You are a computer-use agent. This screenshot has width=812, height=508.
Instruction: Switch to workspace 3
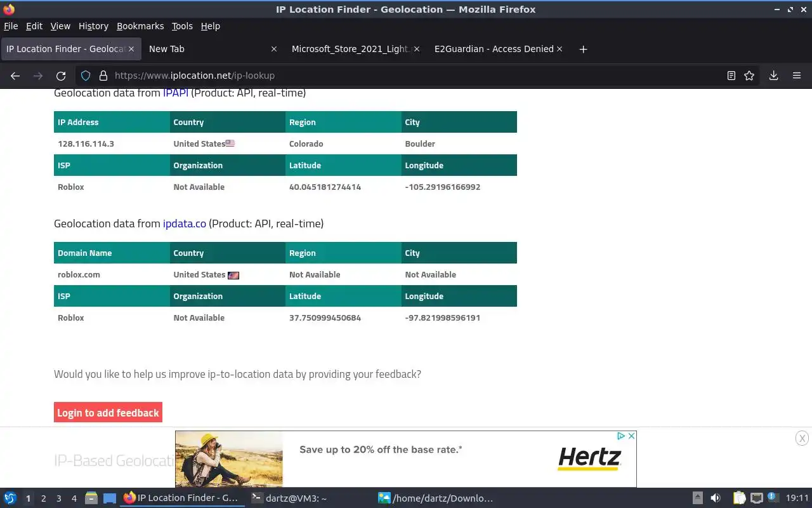point(59,498)
